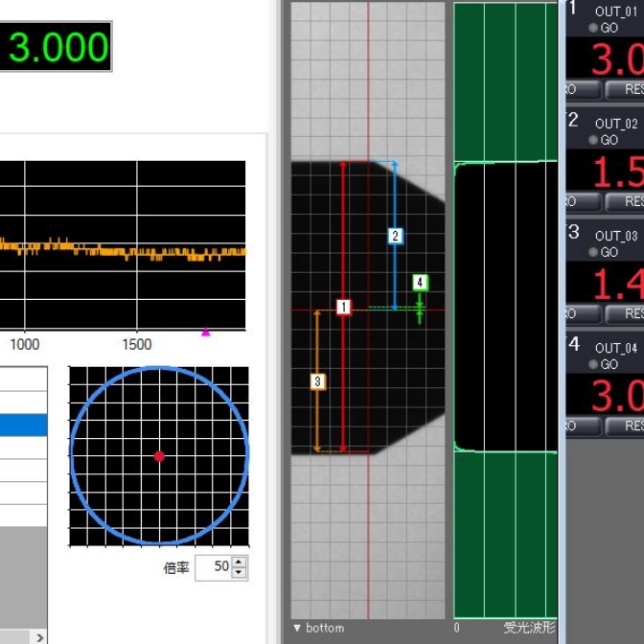Select the highlighted blue row in the list

[23, 425]
